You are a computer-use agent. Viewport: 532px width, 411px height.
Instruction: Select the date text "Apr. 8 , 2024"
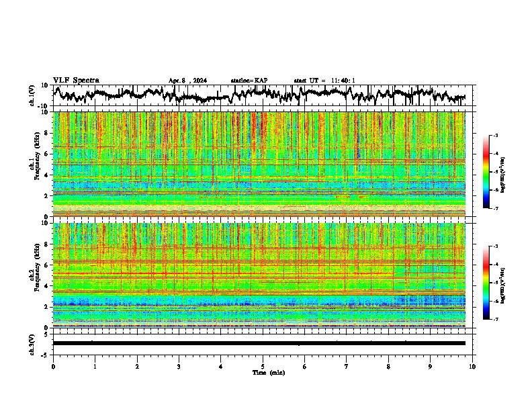tap(187, 81)
